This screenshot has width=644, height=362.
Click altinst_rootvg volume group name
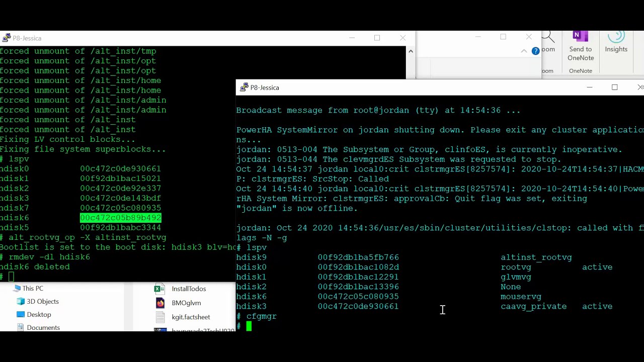(x=536, y=257)
